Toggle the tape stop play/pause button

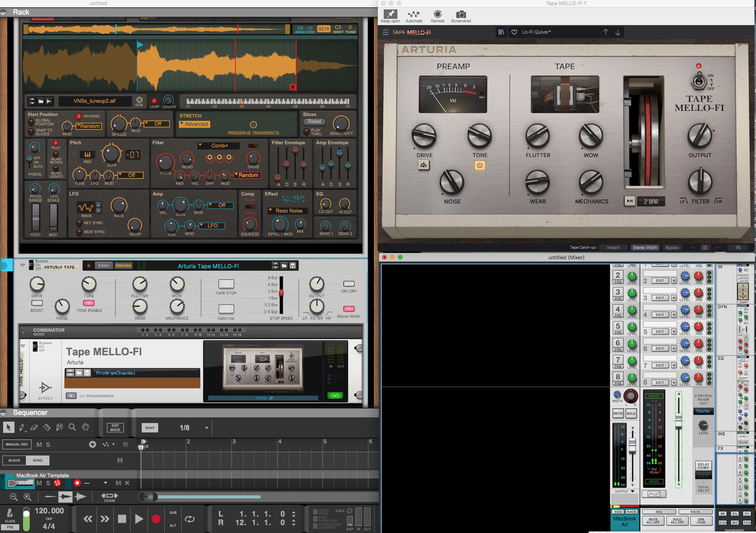pos(630,201)
